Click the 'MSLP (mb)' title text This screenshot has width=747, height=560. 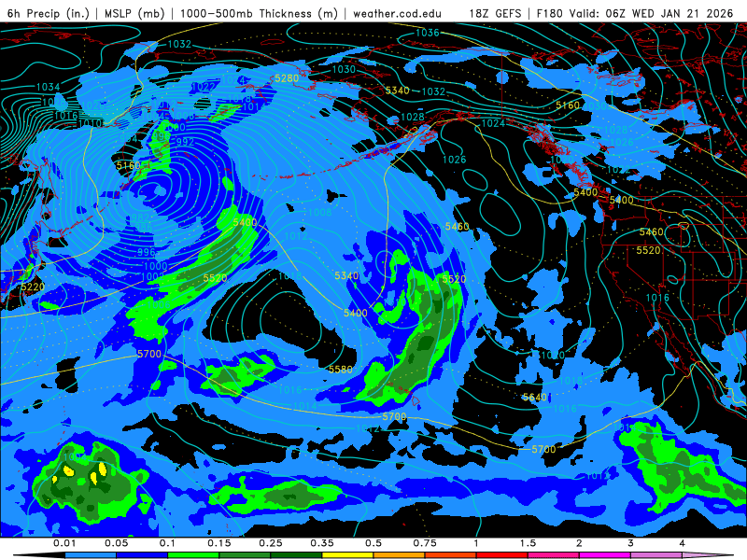click(134, 13)
